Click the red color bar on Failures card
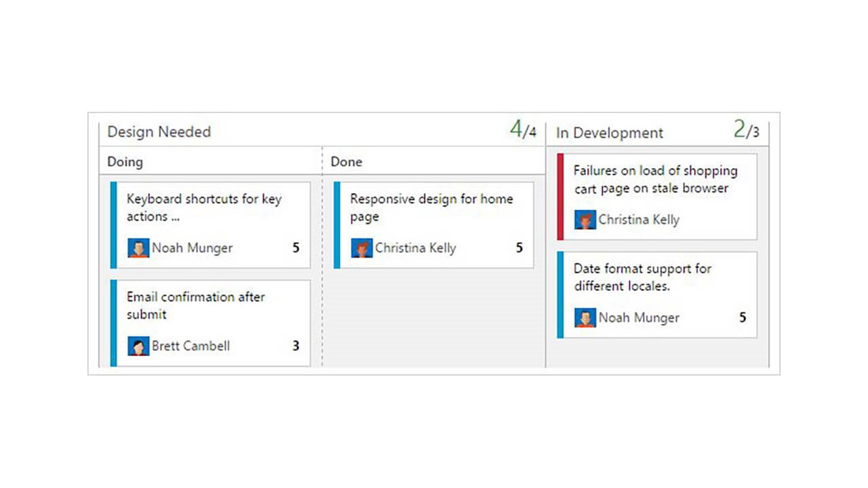The image size is (868, 488). pyautogui.click(x=560, y=197)
